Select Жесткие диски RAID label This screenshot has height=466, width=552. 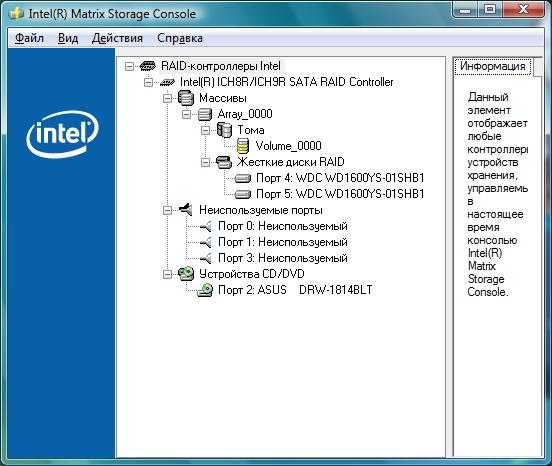pyautogui.click(x=290, y=162)
